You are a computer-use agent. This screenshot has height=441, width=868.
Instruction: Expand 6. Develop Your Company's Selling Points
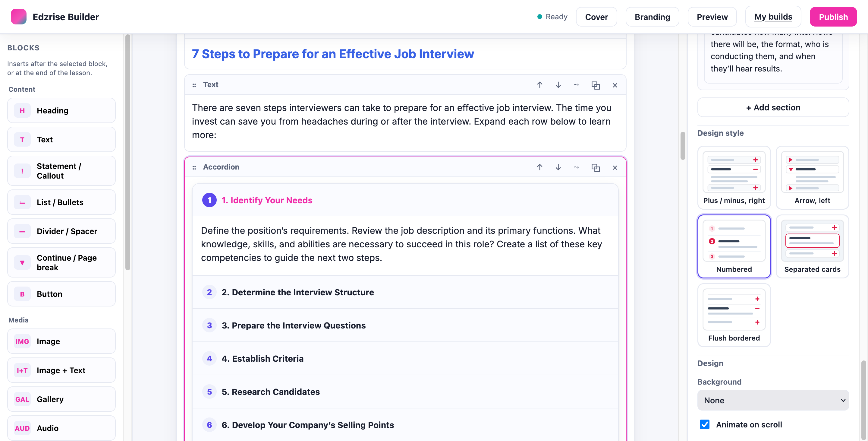click(405, 425)
